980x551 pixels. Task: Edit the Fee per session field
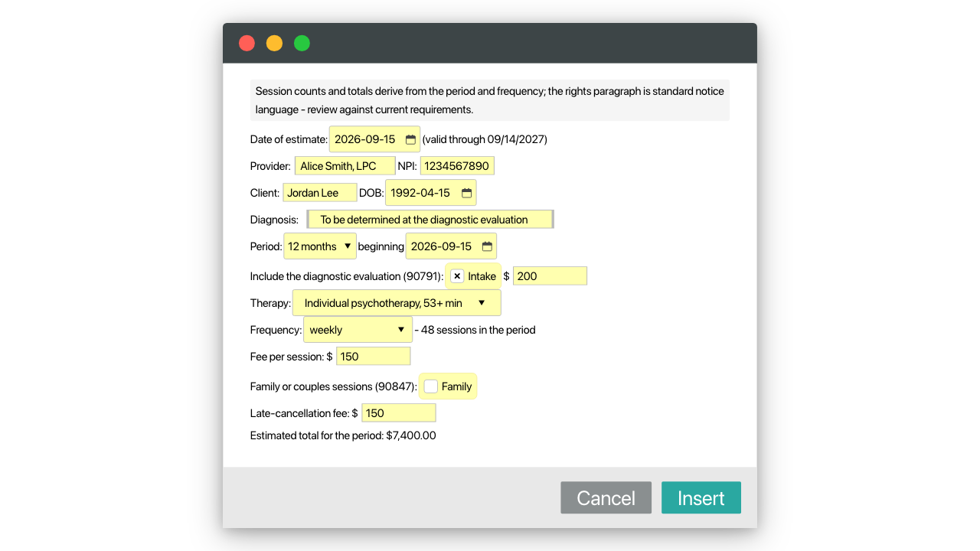(373, 357)
